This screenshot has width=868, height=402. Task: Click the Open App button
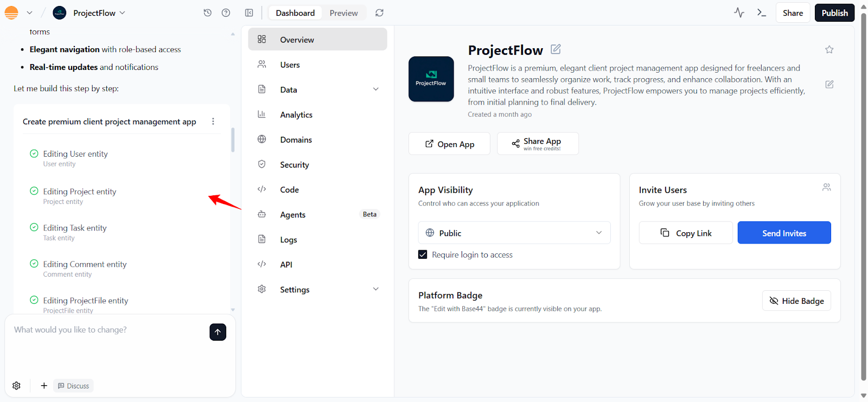coord(449,144)
